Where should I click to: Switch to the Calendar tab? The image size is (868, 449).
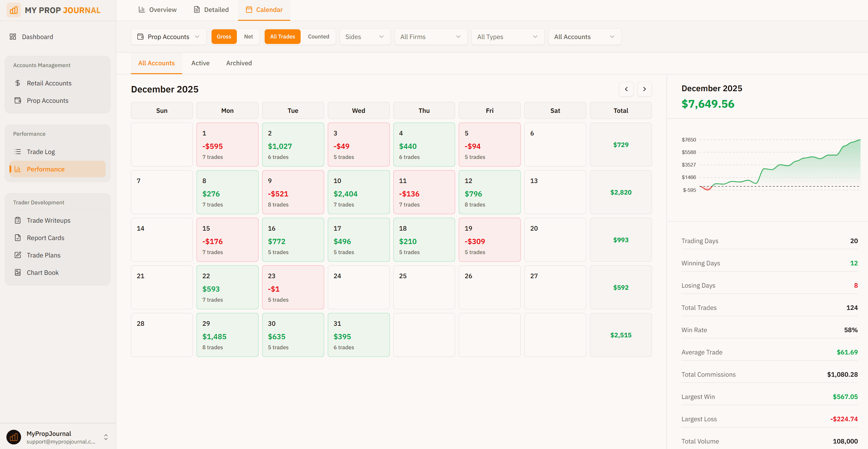[264, 10]
